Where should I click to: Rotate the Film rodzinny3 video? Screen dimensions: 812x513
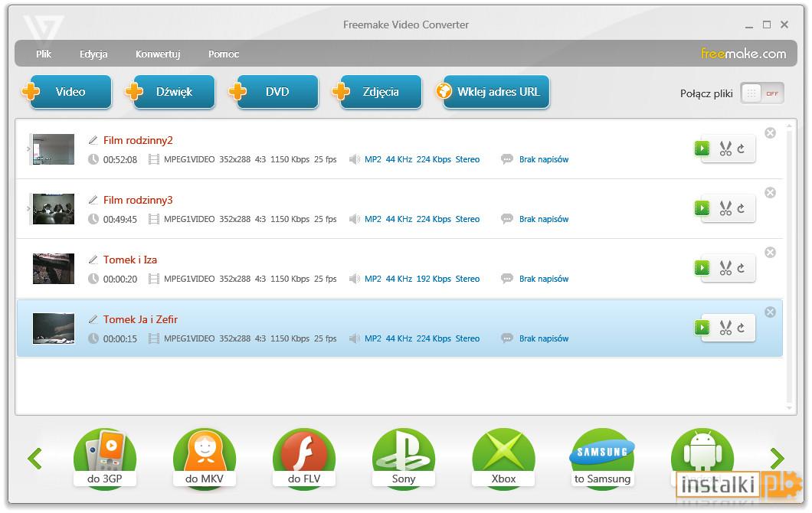tap(741, 208)
